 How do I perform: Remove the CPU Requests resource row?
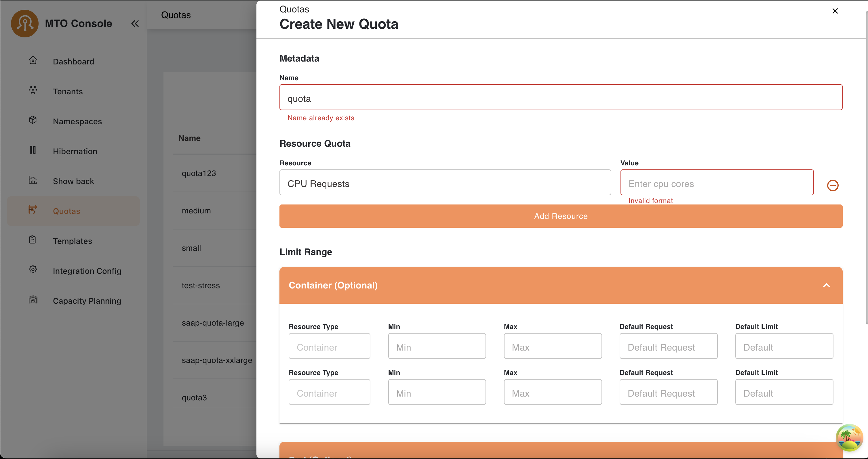tap(832, 185)
